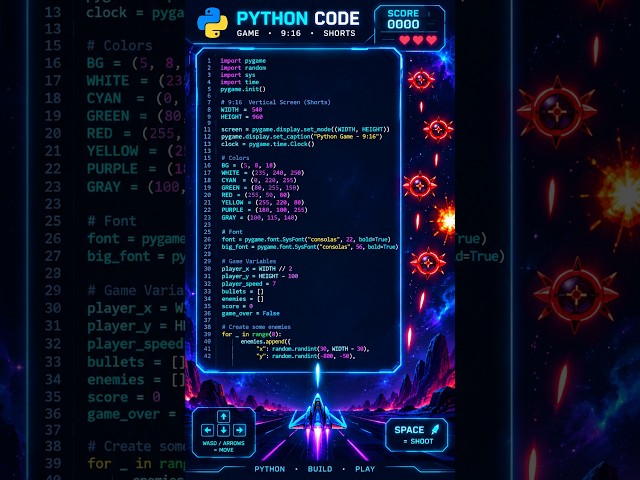This screenshot has width=640, height=480.
Task: Click the 'WIDTH = 540' code line
Action: tap(241, 109)
